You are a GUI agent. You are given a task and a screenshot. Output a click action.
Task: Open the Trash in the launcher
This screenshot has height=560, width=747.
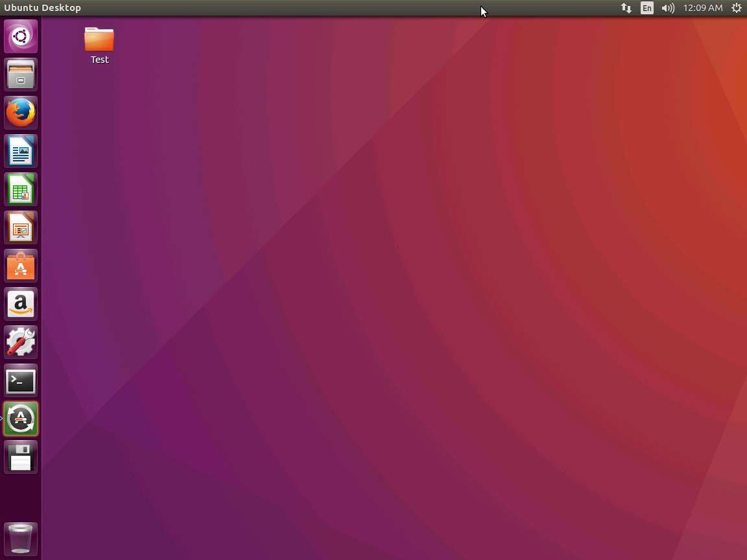(21, 539)
